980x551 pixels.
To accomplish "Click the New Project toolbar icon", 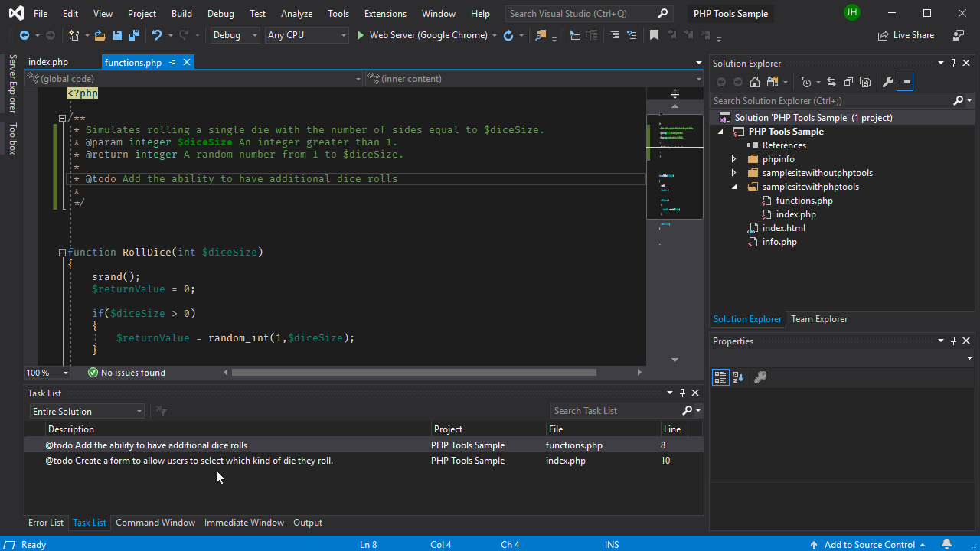I will click(73, 35).
